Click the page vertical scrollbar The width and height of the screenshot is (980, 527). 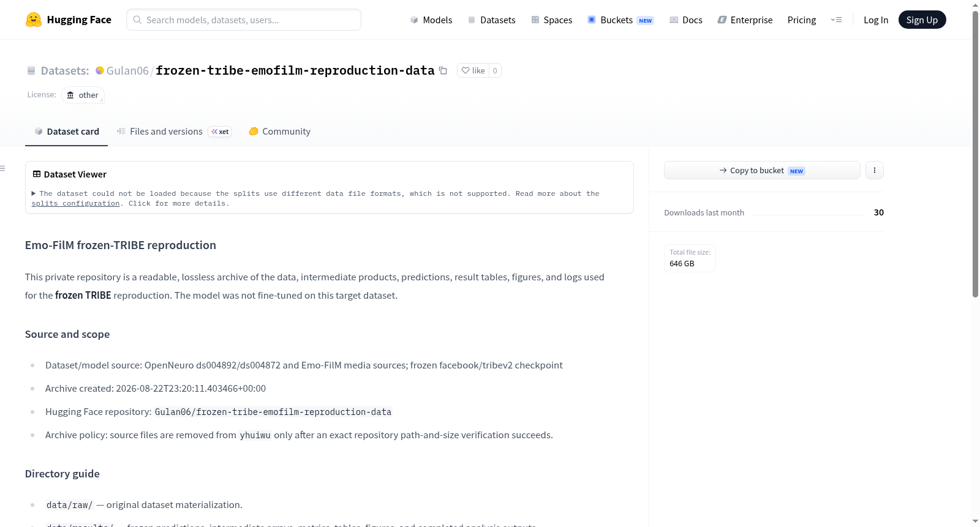[x=975, y=154]
